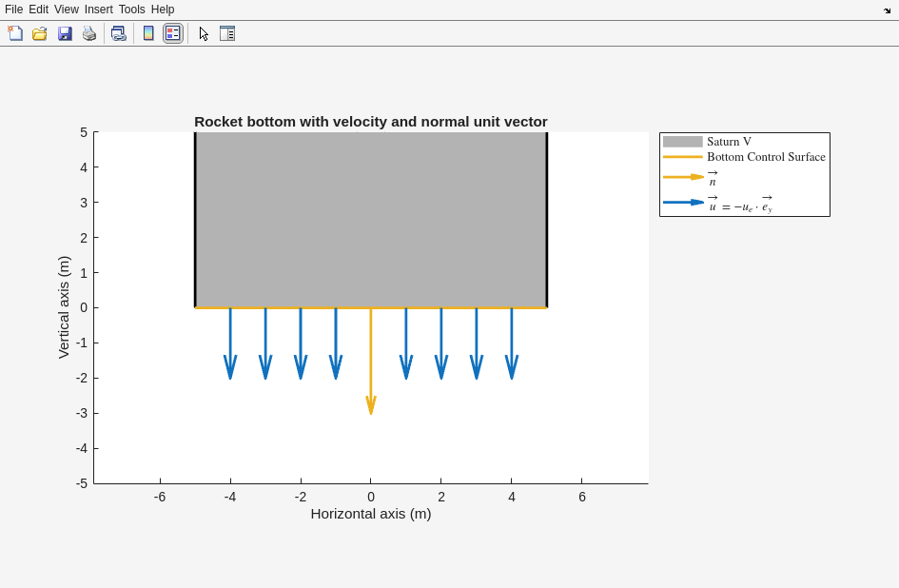Select the 'Bottom Control Surface' legend entry
The height and width of the screenshot is (588, 899).
[x=765, y=157]
